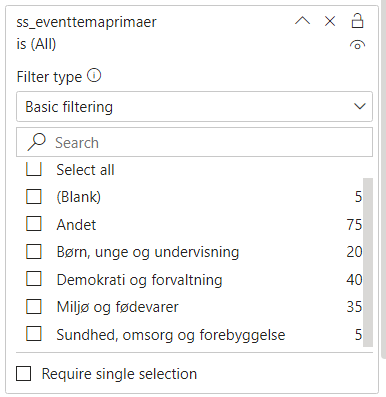Click the Search input field

point(194,142)
